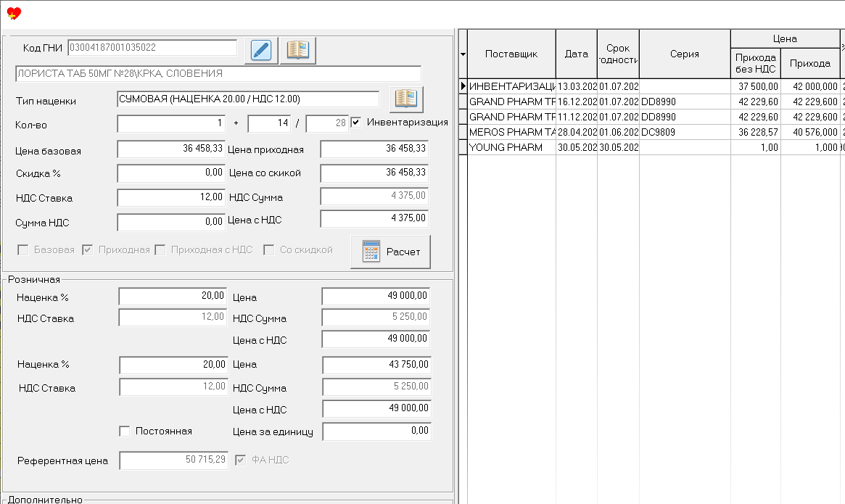Click the Цена с НДС field showing 4 375,00
The height and width of the screenshot is (504, 845).
coord(374,218)
